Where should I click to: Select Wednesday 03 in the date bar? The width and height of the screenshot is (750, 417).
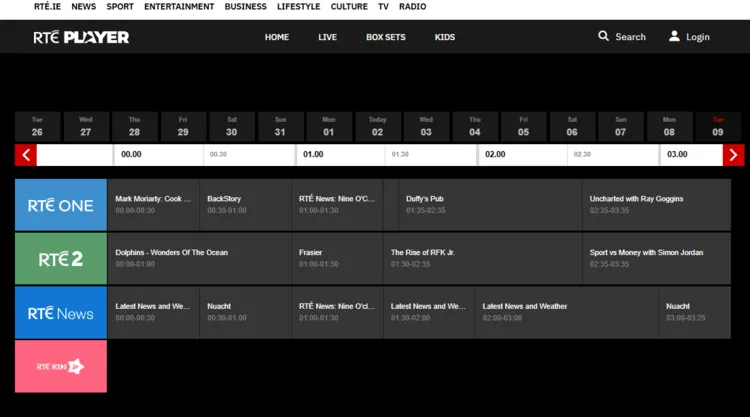(x=426, y=127)
